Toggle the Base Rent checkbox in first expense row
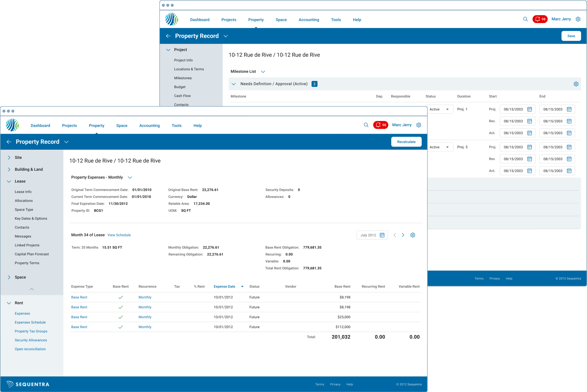The height and width of the screenshot is (392, 587). click(120, 297)
